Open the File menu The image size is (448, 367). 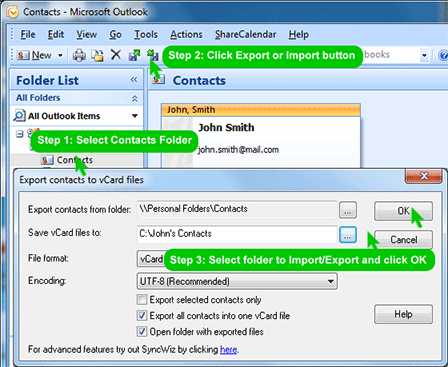point(28,34)
